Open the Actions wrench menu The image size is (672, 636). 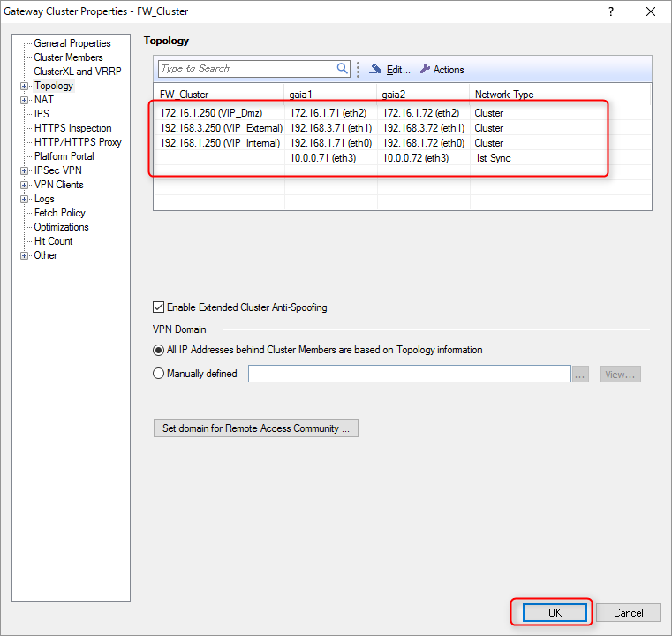coord(442,70)
